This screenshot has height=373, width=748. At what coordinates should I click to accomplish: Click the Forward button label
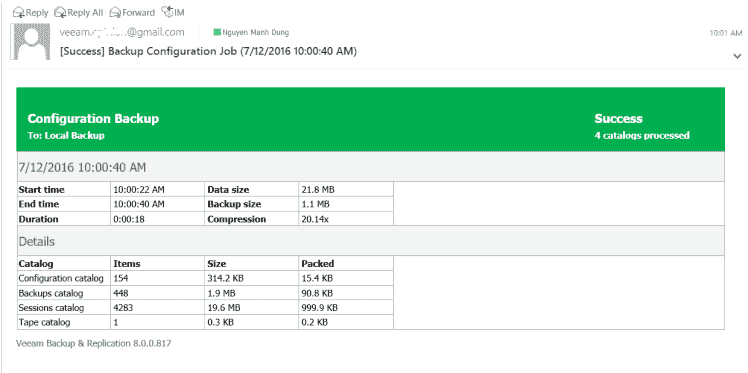click(x=138, y=12)
